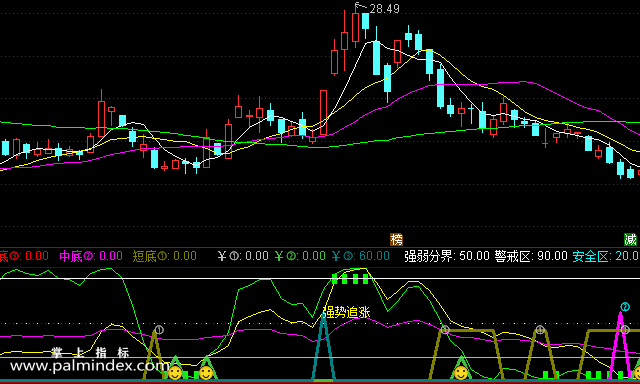Viewport: 640px width, 384px height.
Task: Click the 28.49 high price label
Action: click(384, 9)
